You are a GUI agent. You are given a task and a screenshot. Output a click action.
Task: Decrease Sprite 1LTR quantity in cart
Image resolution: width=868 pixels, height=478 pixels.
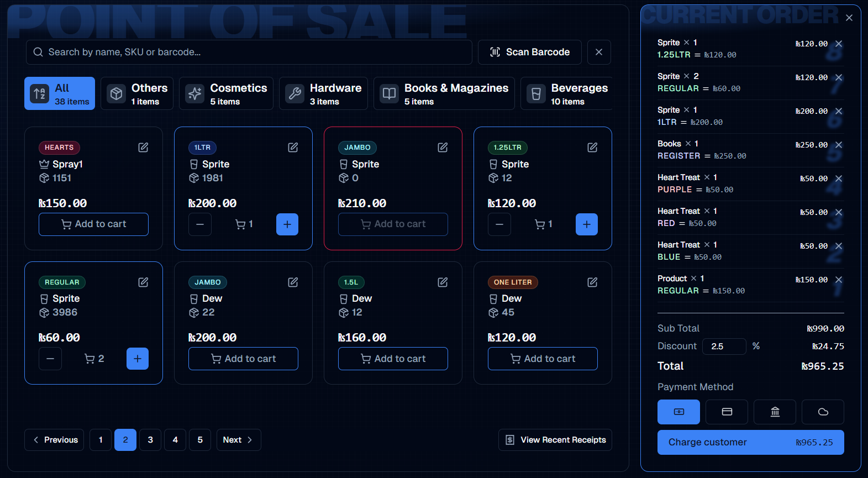click(x=200, y=224)
